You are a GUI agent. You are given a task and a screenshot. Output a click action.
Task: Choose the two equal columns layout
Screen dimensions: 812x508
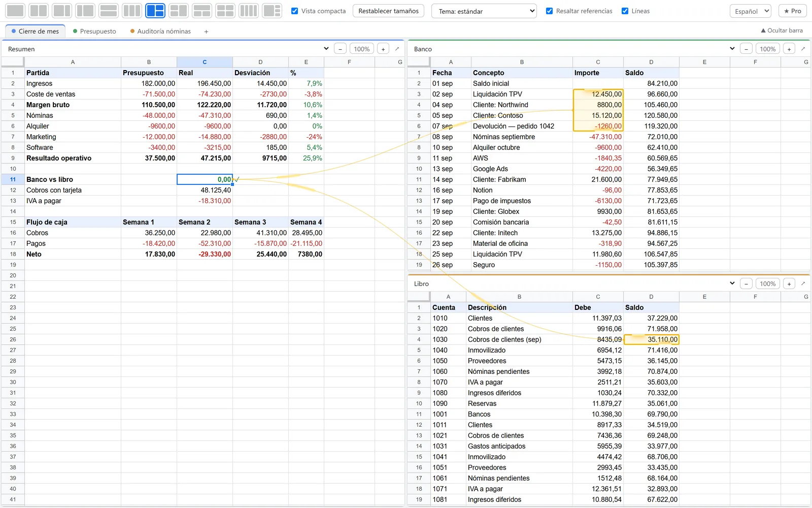coord(39,11)
